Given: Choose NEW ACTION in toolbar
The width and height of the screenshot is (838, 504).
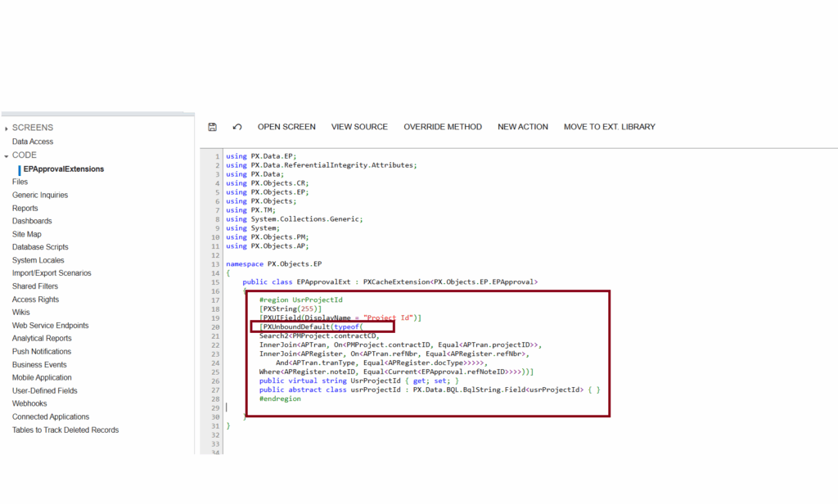Looking at the screenshot, I should pos(522,127).
